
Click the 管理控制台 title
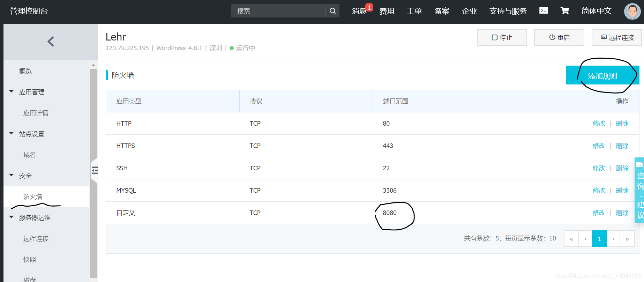click(x=29, y=11)
